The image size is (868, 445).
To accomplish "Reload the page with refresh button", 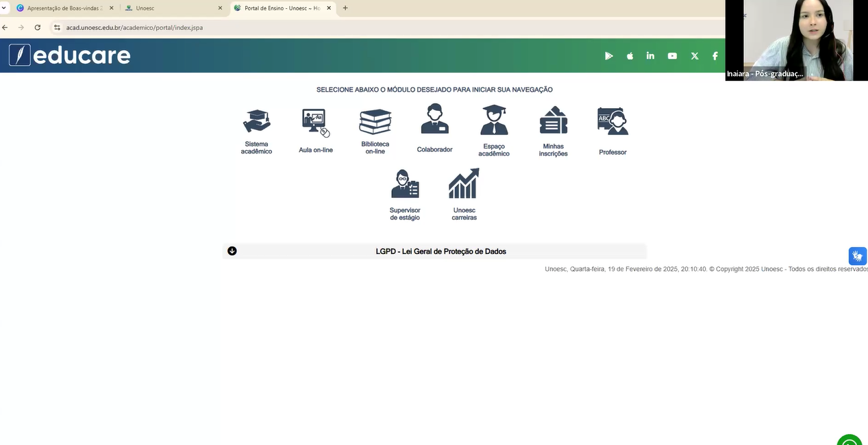I will 38,27.
